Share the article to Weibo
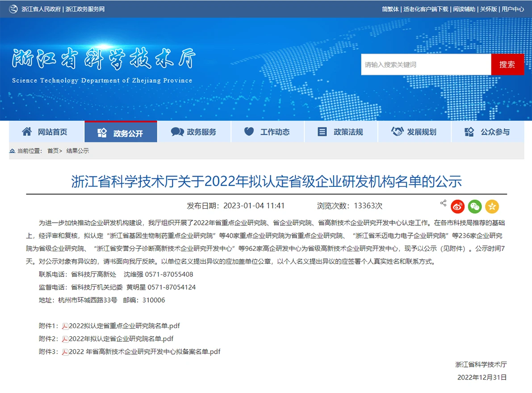The height and width of the screenshot is (393, 532). [x=457, y=205]
